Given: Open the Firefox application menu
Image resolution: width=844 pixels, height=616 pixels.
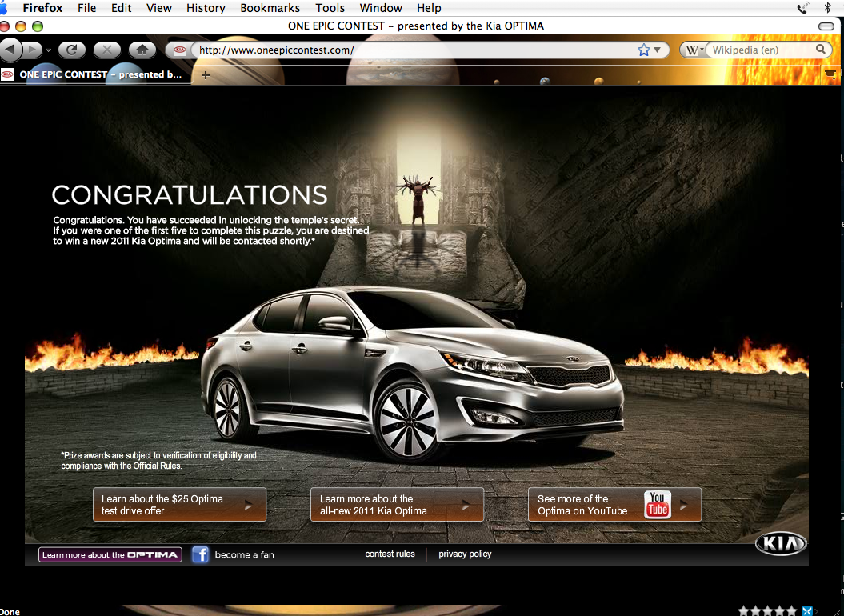Looking at the screenshot, I should click(x=42, y=8).
